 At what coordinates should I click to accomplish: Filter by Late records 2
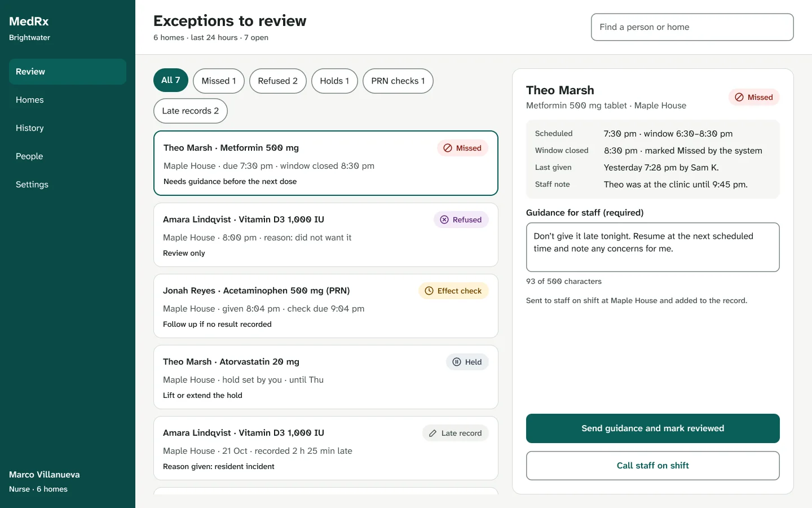[x=191, y=111]
